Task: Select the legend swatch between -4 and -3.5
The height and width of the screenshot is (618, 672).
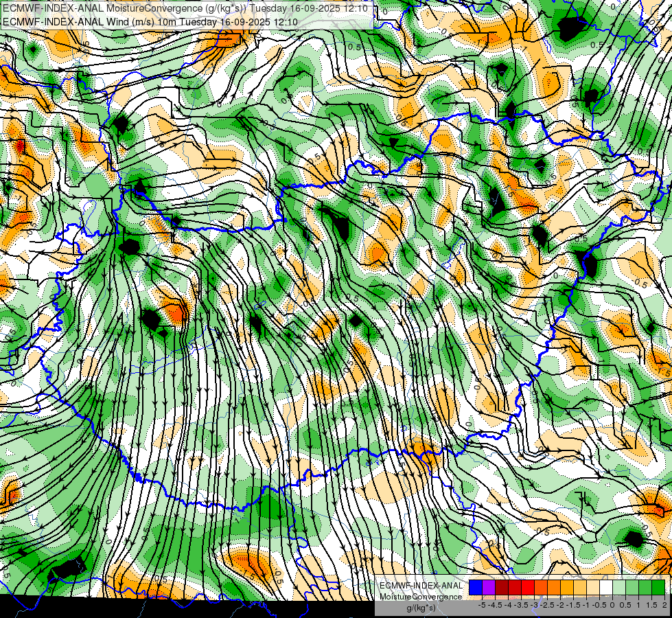Action: (x=515, y=588)
